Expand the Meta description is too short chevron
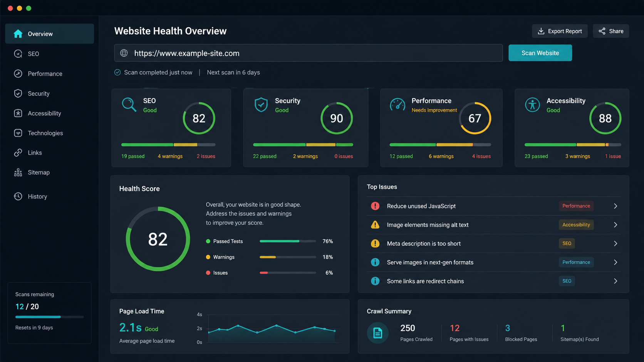This screenshot has height=362, width=644. [x=615, y=244]
